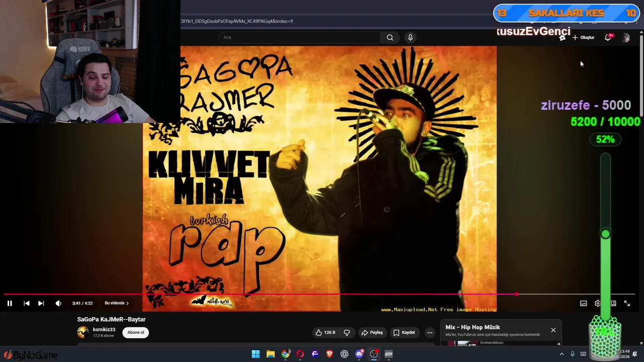Open the touch keyboard tray icon
Screen dimensions: 644x362
click(583, 354)
